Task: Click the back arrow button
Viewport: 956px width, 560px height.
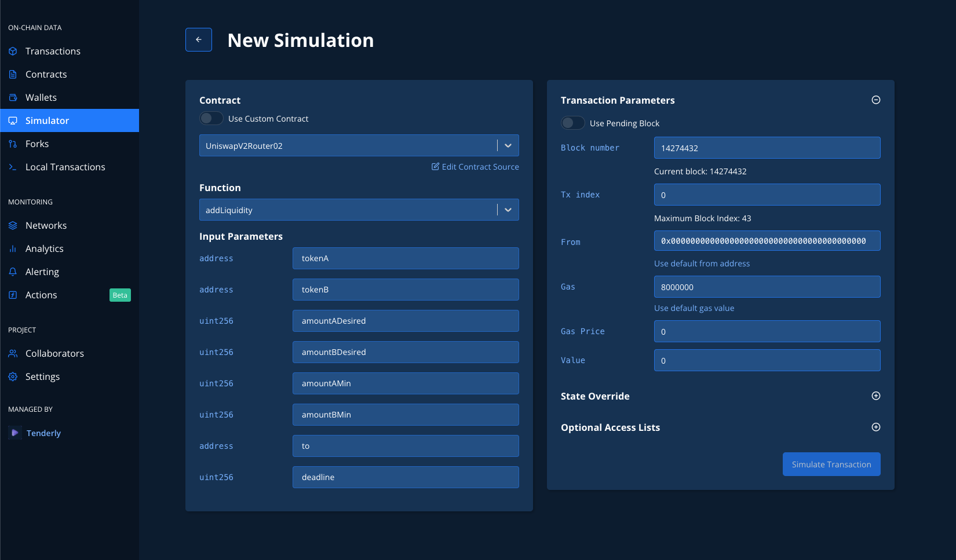Action: (x=199, y=39)
